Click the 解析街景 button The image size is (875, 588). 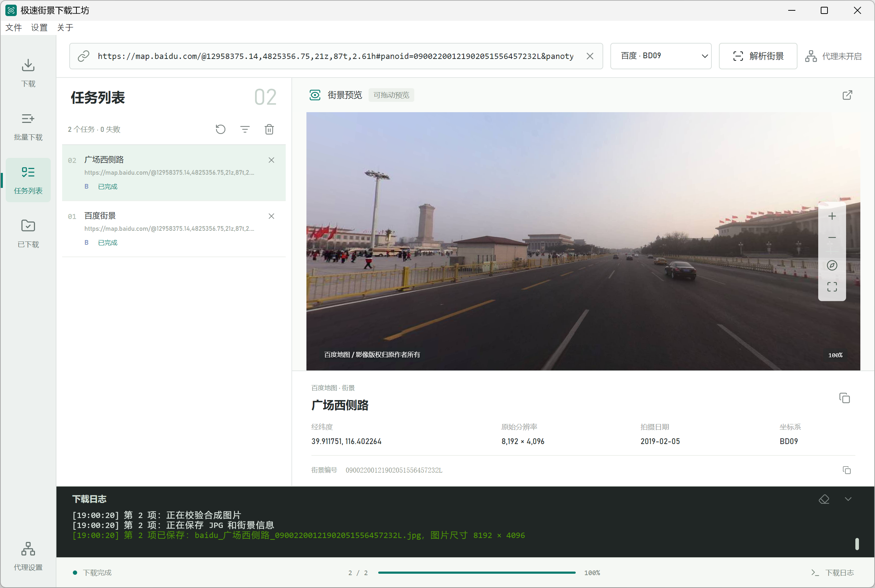click(x=758, y=56)
